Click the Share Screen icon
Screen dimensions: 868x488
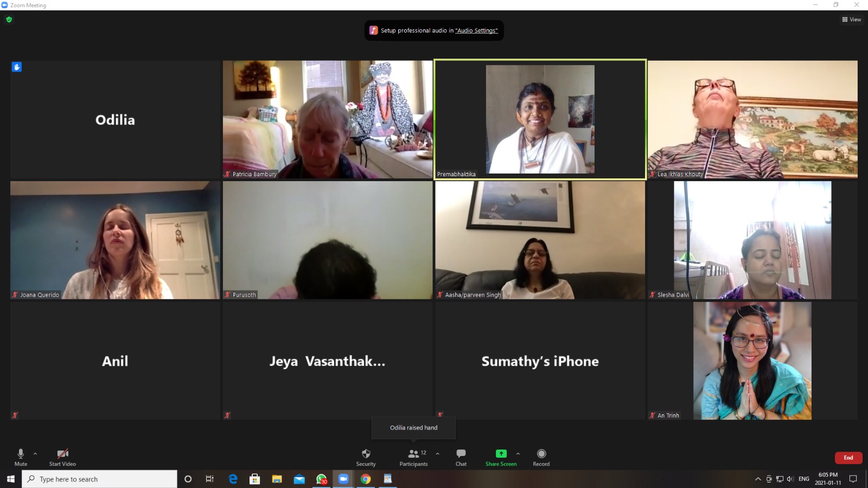point(501,454)
